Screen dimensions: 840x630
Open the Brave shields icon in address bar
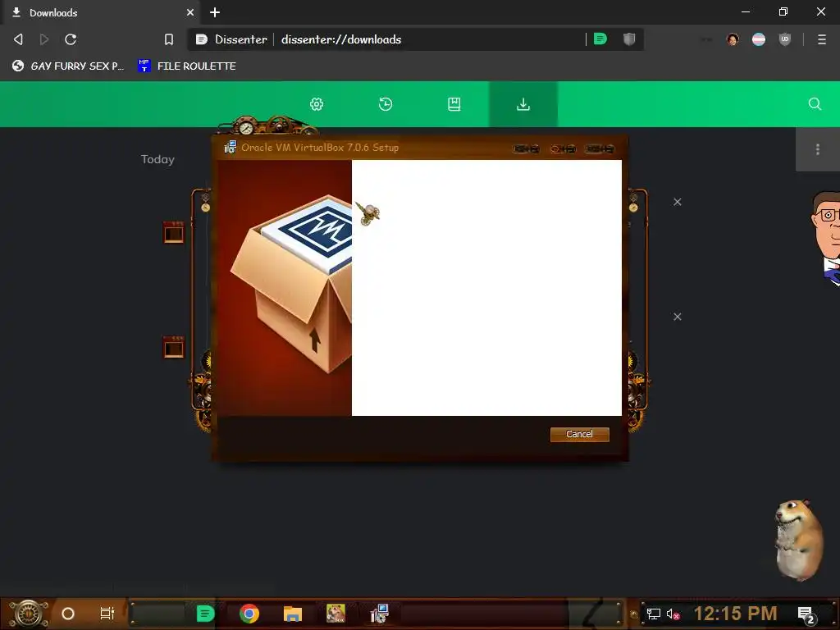tap(629, 39)
